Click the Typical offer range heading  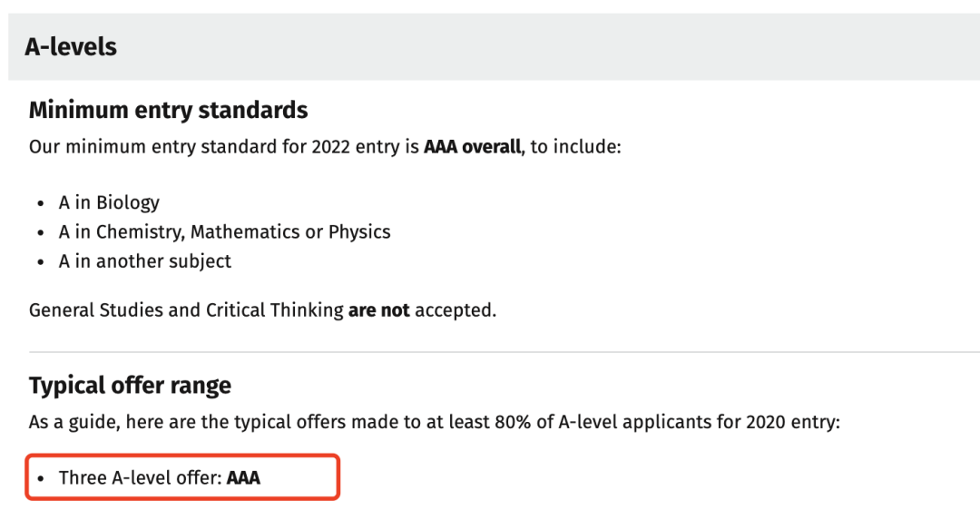(130, 386)
